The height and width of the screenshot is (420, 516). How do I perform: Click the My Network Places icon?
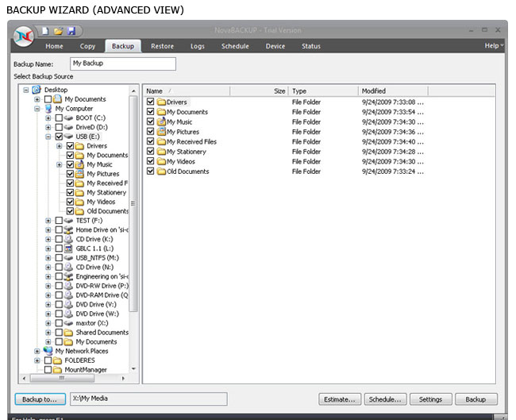pyautogui.click(x=48, y=351)
